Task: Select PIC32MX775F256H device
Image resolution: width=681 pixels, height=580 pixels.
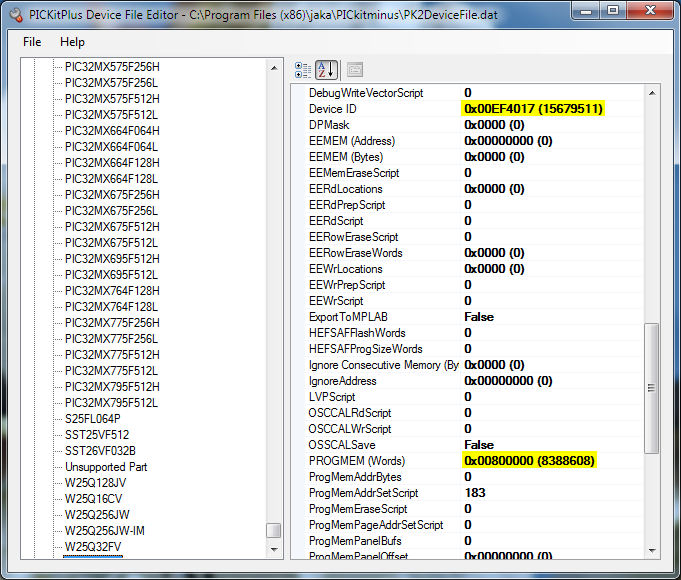Action: tap(112, 323)
